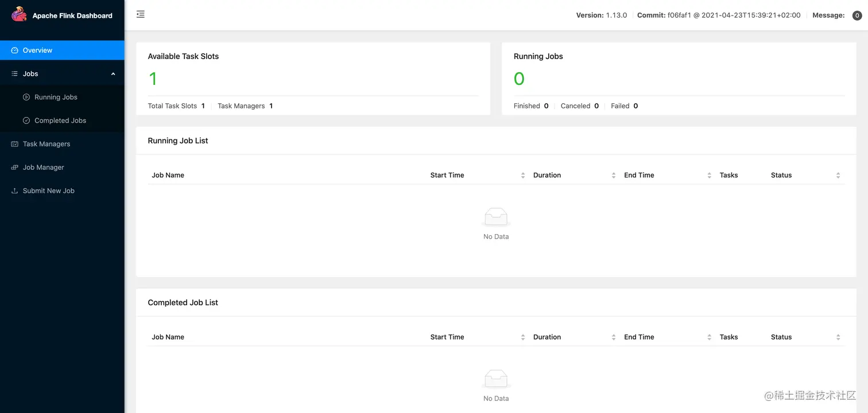Click the Running Jobs count 0

coord(519,79)
